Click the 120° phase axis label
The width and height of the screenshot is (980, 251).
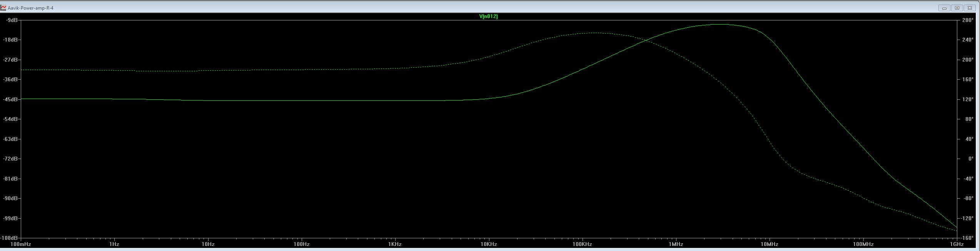[x=968, y=99]
